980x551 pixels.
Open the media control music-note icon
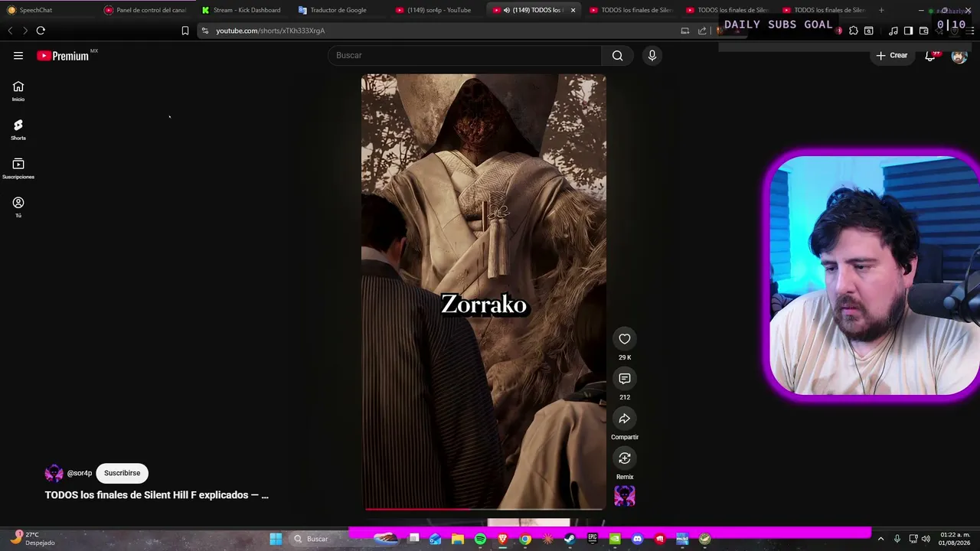[893, 31]
